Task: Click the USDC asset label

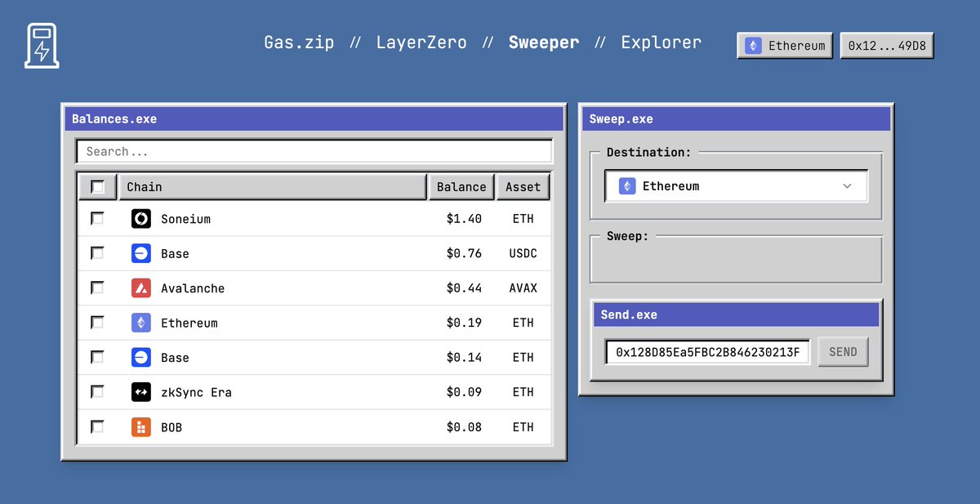Action: (523, 253)
